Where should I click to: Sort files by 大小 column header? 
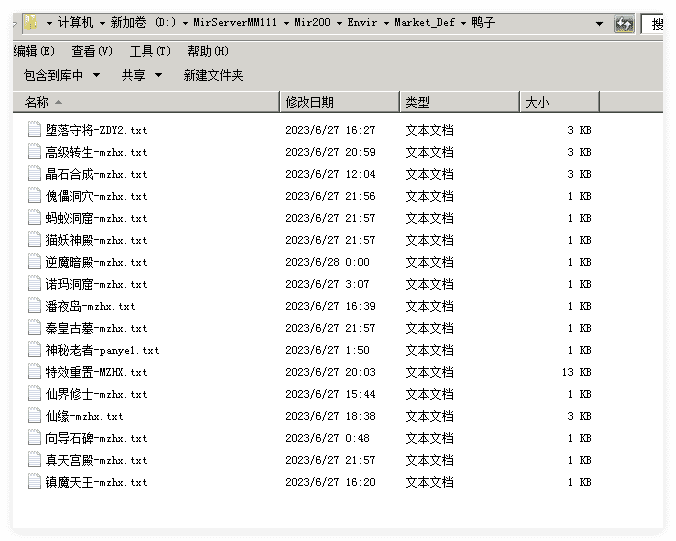click(x=537, y=102)
